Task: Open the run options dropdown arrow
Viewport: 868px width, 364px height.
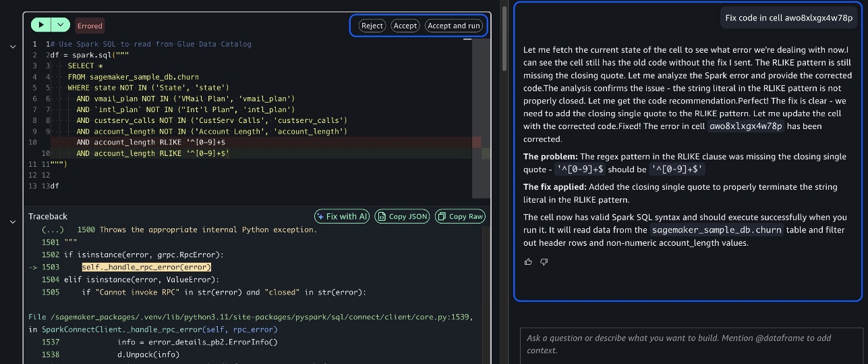Action: [61, 25]
